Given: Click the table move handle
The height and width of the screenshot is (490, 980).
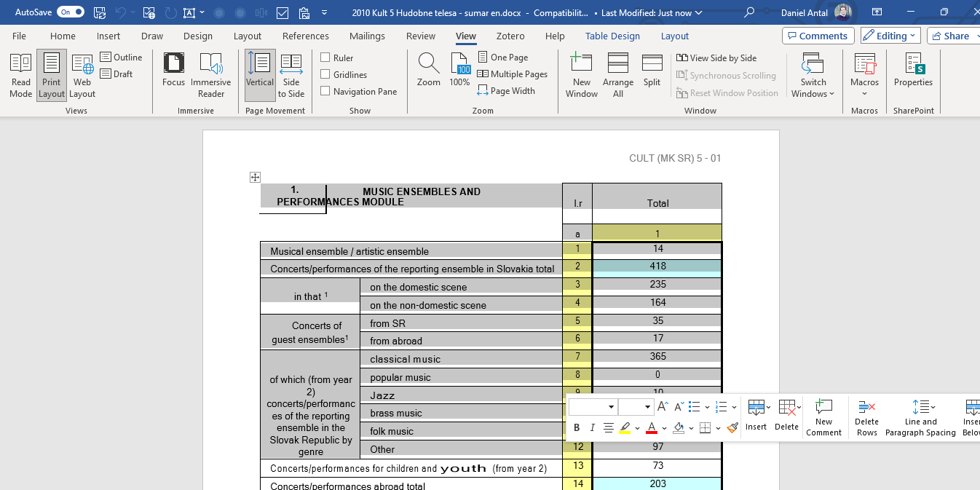Looking at the screenshot, I should 255,177.
